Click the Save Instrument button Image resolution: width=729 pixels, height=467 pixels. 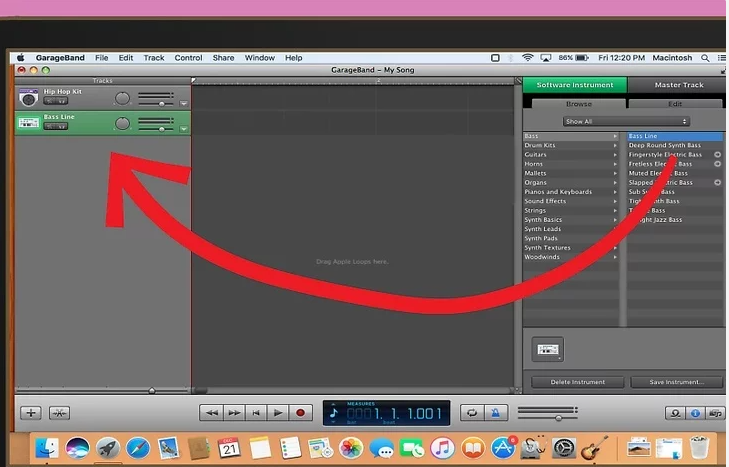pos(676,382)
